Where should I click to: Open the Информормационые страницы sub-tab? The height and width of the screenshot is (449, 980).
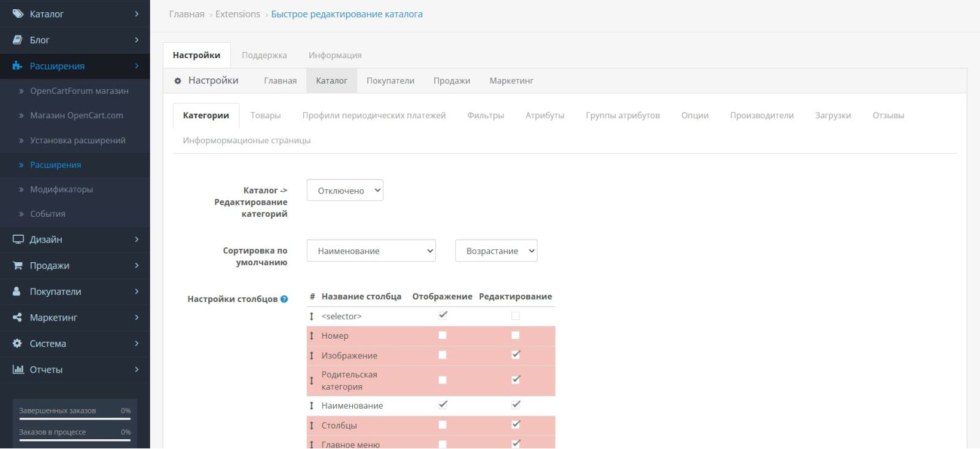click(247, 140)
